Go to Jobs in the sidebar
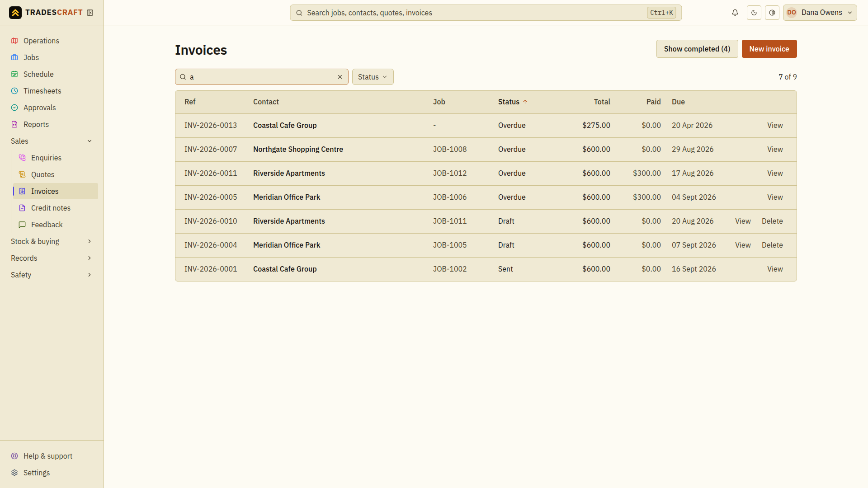The image size is (868, 488). point(52,57)
